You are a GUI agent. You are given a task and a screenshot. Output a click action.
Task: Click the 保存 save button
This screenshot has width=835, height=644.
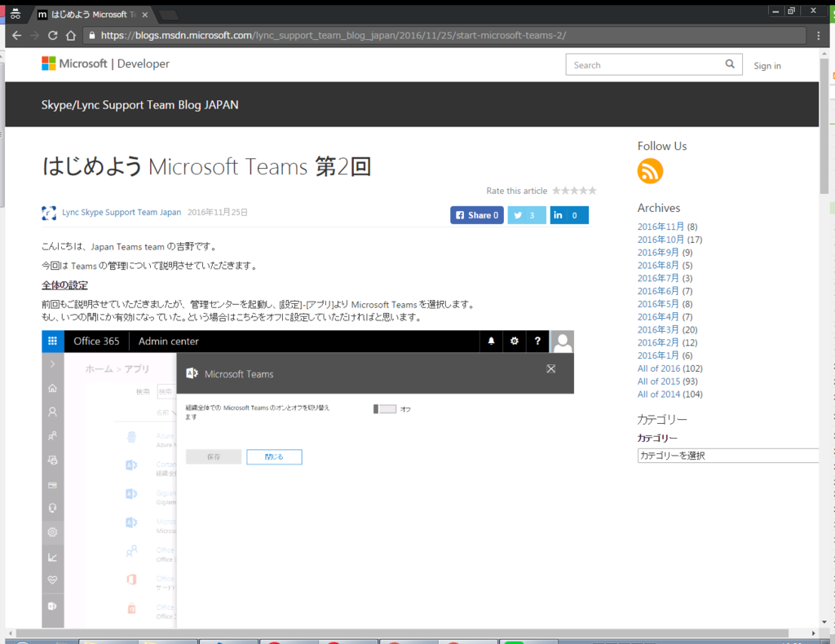point(214,457)
